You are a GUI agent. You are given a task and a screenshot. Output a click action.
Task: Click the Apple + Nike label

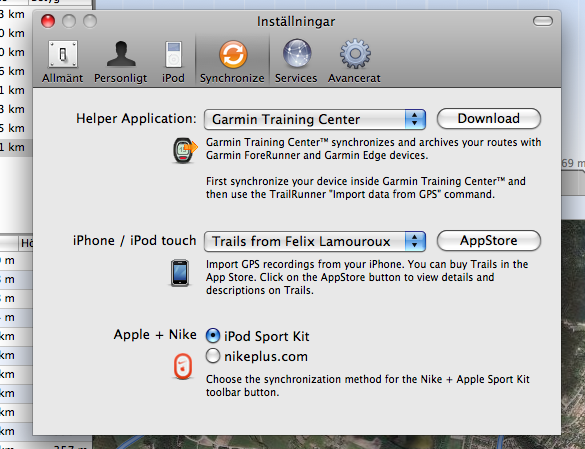(x=155, y=334)
